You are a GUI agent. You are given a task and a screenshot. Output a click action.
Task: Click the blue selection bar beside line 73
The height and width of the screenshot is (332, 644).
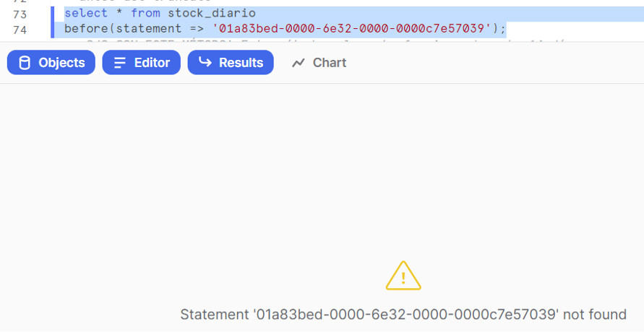tap(52, 14)
